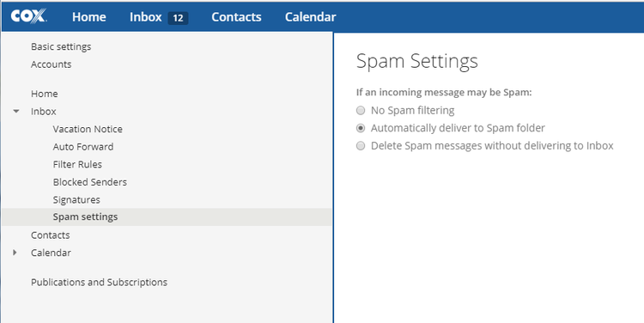Collapse the Inbox settings tree arrow
This screenshot has height=323, width=644.
tap(16, 112)
